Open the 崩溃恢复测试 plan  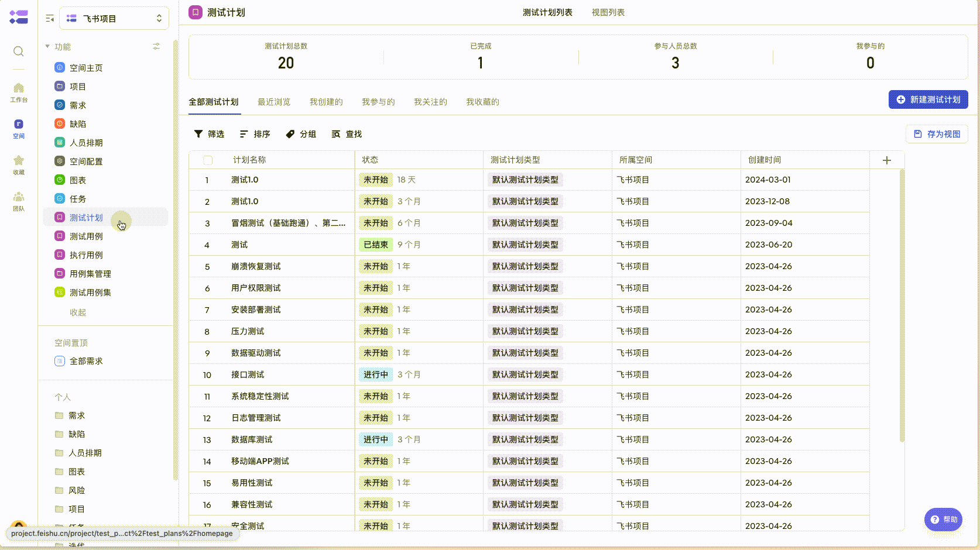coord(256,266)
